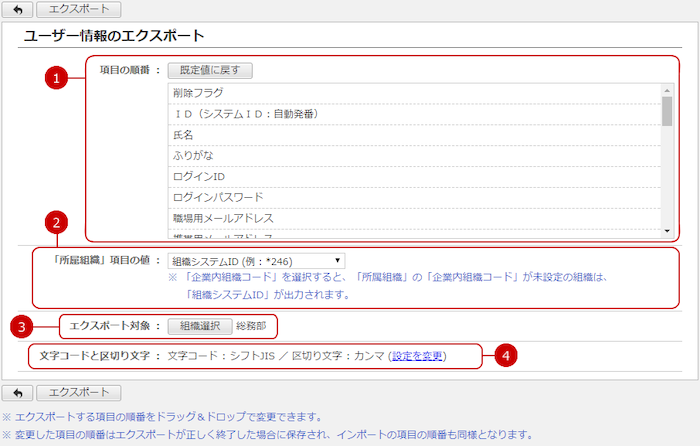Viewport: 700px width, 446px height.
Task: Select 職場用メールアドレス in the item list
Action: point(414,217)
